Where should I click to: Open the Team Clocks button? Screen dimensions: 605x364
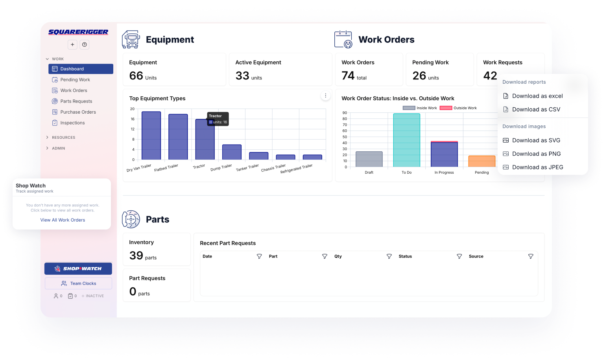(x=78, y=283)
